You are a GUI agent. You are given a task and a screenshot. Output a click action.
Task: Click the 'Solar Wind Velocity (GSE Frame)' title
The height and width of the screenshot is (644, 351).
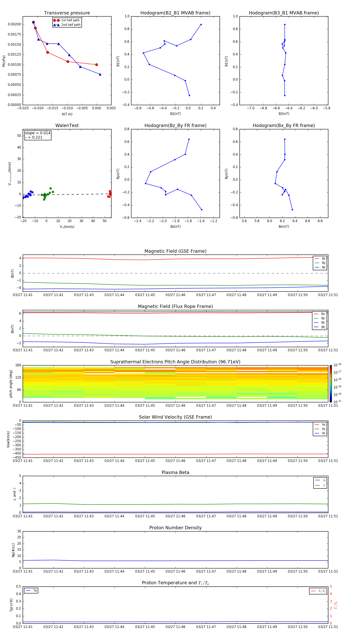click(175, 417)
